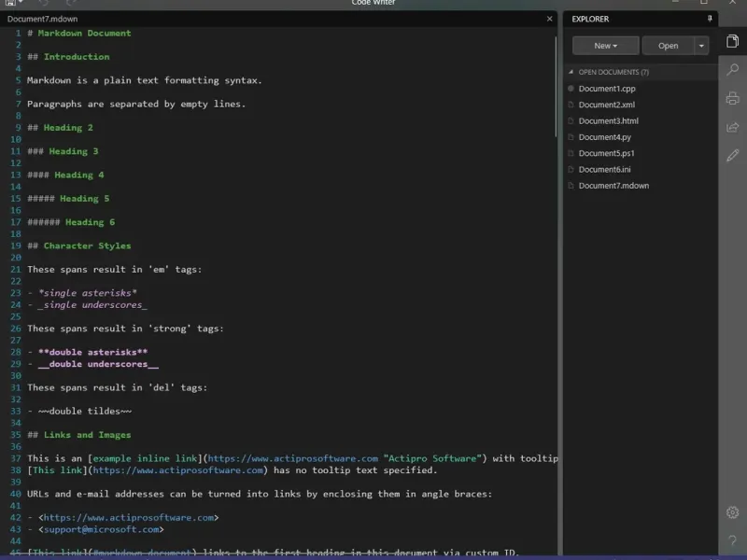Open Document1.cpp from the list
The height and width of the screenshot is (560, 747).
point(606,89)
